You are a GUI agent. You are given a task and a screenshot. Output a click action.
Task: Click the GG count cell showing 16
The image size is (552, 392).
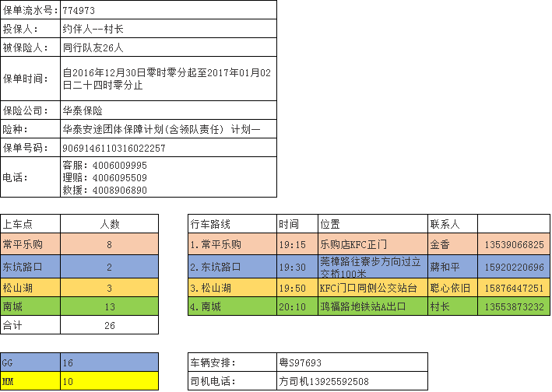[109, 362]
